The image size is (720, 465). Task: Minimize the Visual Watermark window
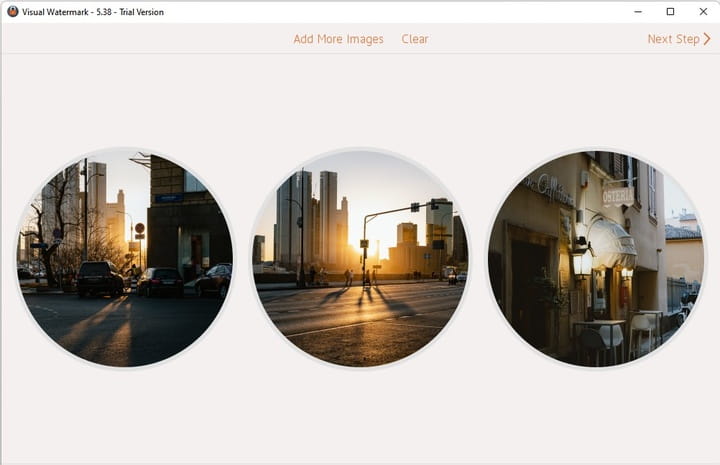pyautogui.click(x=638, y=11)
